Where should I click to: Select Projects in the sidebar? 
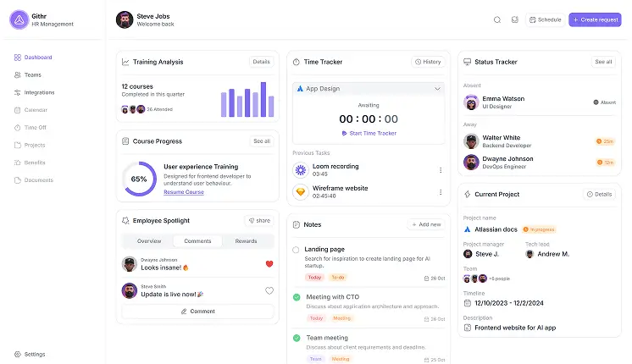(x=30, y=145)
